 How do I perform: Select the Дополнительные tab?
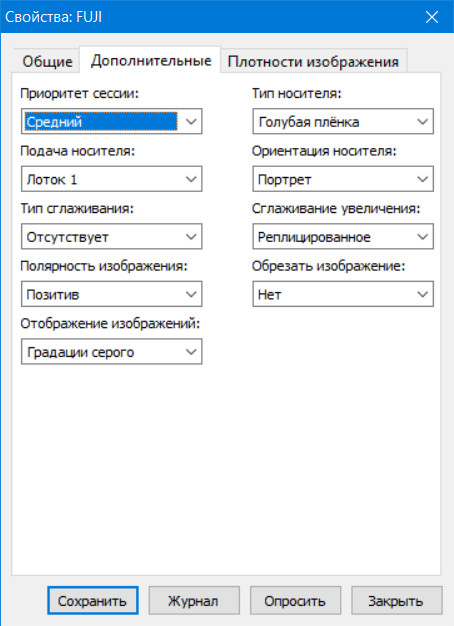click(151, 60)
